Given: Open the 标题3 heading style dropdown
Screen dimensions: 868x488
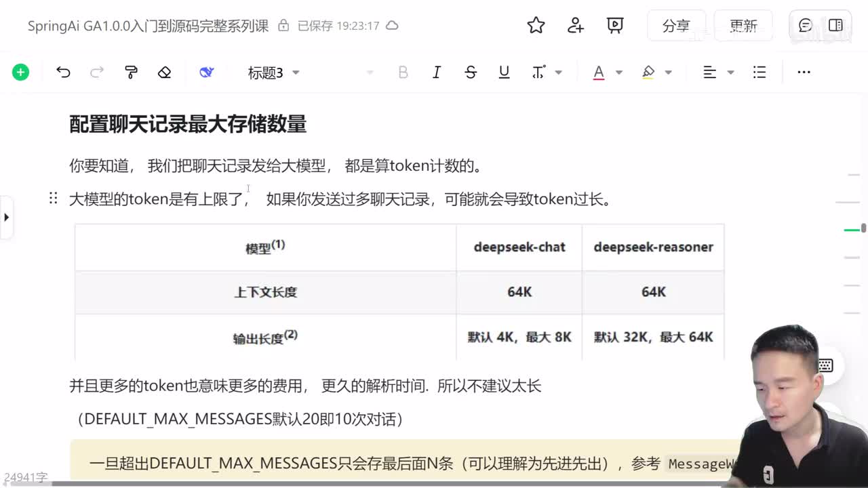Looking at the screenshot, I should tap(273, 73).
